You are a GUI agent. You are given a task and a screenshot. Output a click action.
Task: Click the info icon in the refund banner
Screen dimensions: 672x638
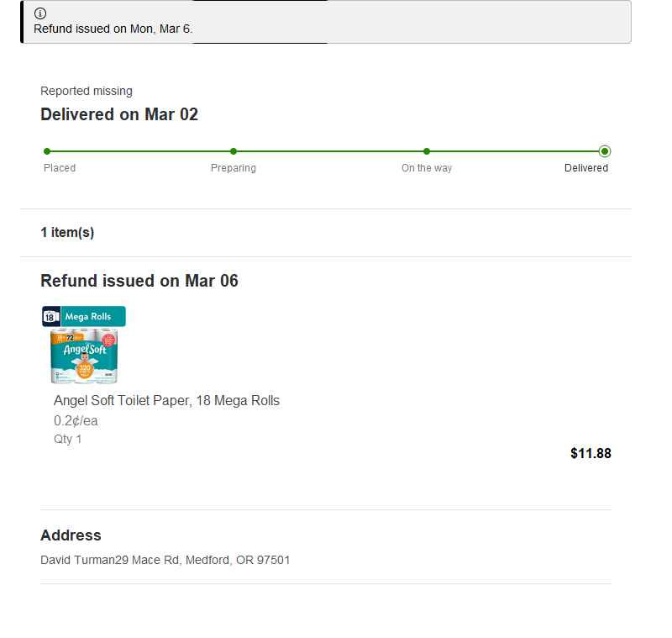pyautogui.click(x=40, y=13)
